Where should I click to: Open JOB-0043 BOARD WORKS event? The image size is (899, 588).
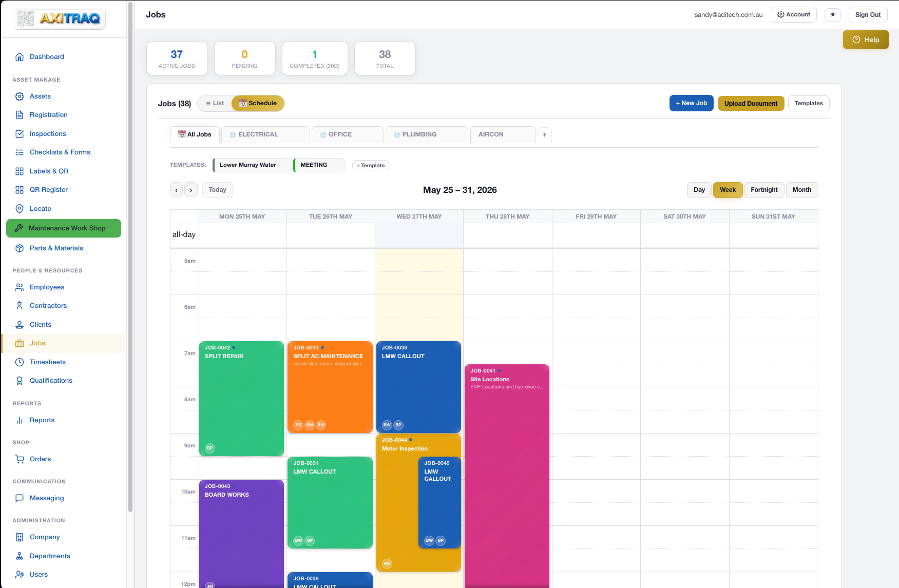pos(241,534)
